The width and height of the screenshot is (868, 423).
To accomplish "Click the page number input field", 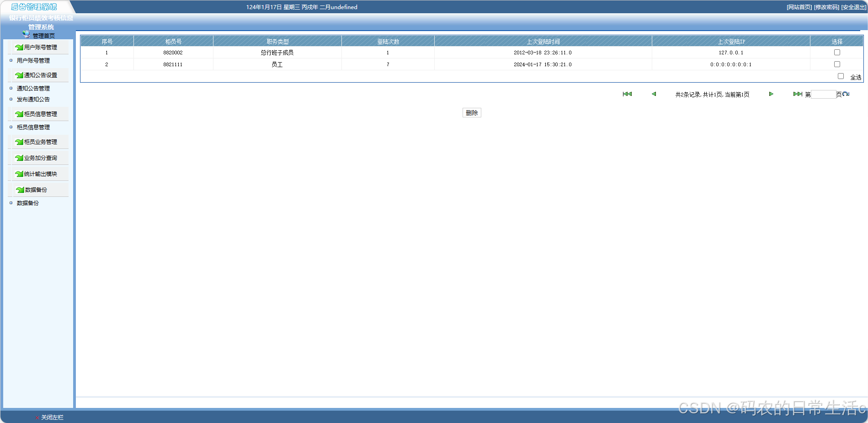I will point(824,94).
